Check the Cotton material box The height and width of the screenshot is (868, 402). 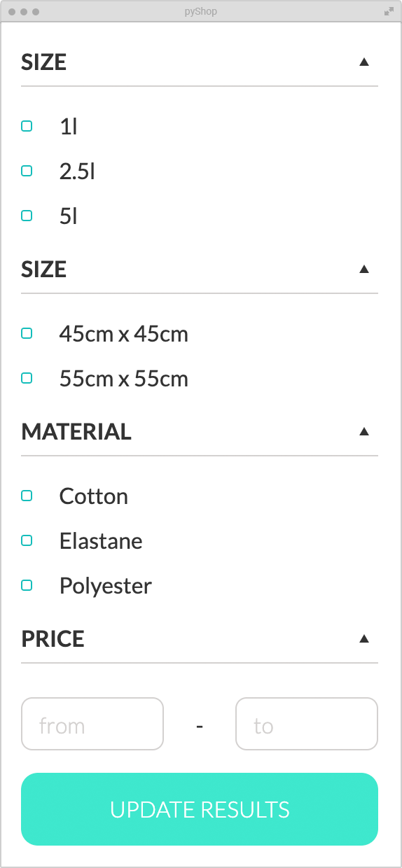click(x=27, y=496)
